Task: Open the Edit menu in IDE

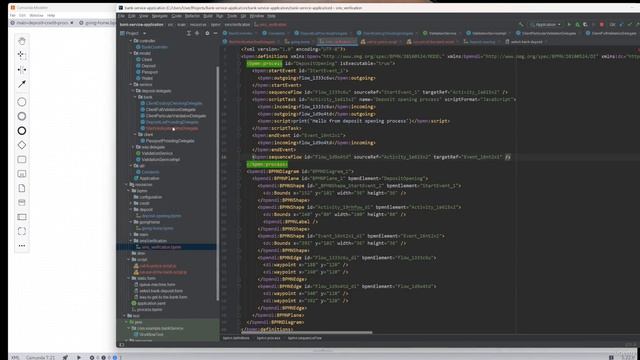Action: 131,16
